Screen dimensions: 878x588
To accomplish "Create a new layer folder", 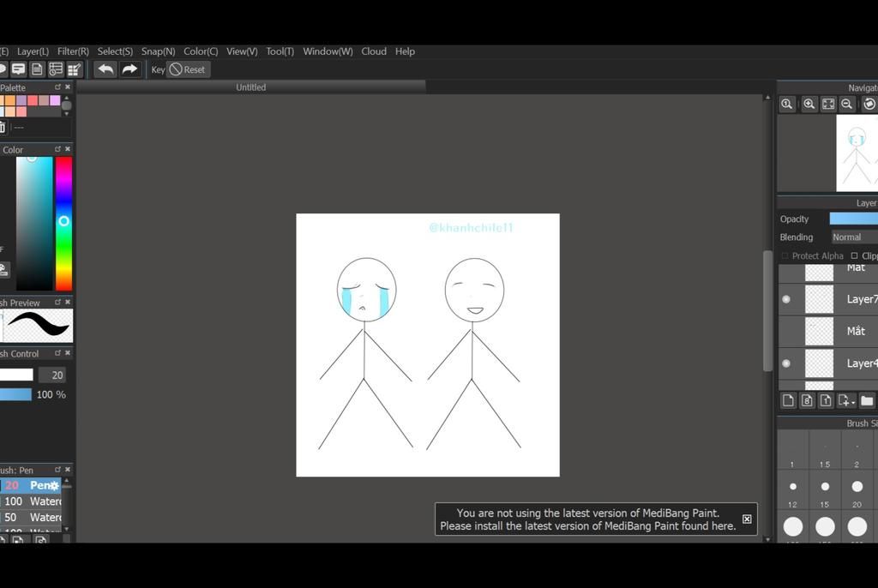I will click(x=867, y=400).
